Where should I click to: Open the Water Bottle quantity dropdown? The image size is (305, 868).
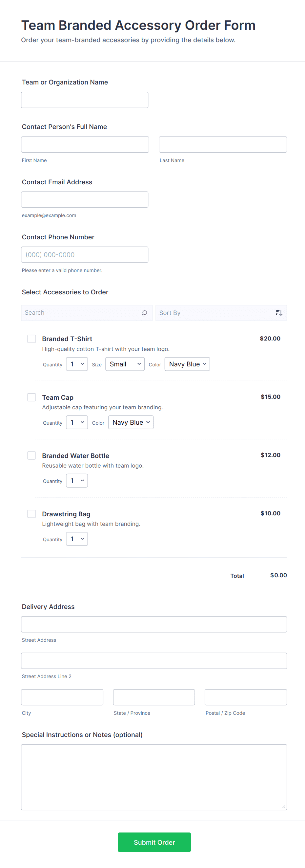pos(77,481)
